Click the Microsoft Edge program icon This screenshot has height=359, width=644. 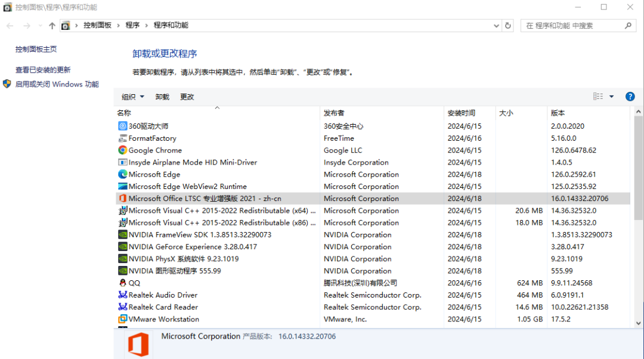122,175
